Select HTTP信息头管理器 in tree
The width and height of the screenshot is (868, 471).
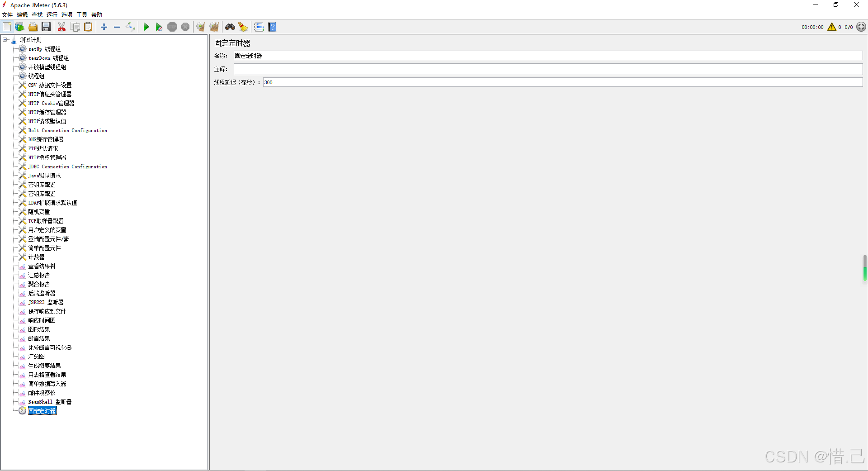click(x=50, y=94)
